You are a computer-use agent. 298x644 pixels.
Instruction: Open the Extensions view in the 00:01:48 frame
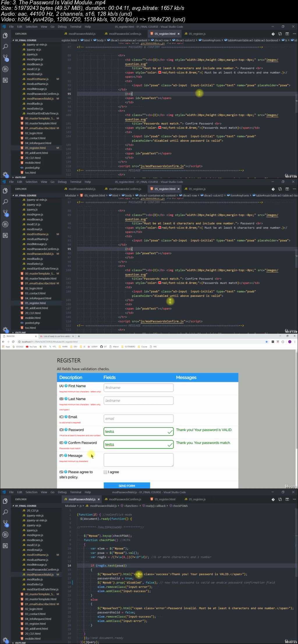5,235
